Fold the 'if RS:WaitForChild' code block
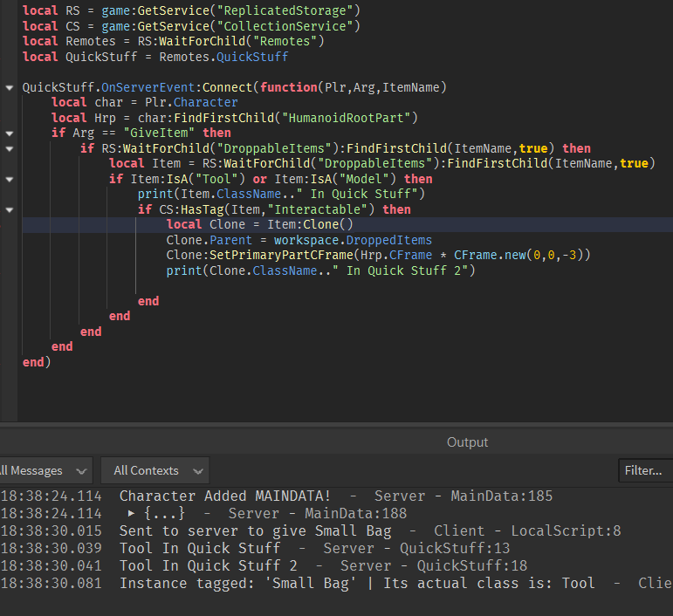This screenshot has height=616, width=673. click(x=9, y=148)
